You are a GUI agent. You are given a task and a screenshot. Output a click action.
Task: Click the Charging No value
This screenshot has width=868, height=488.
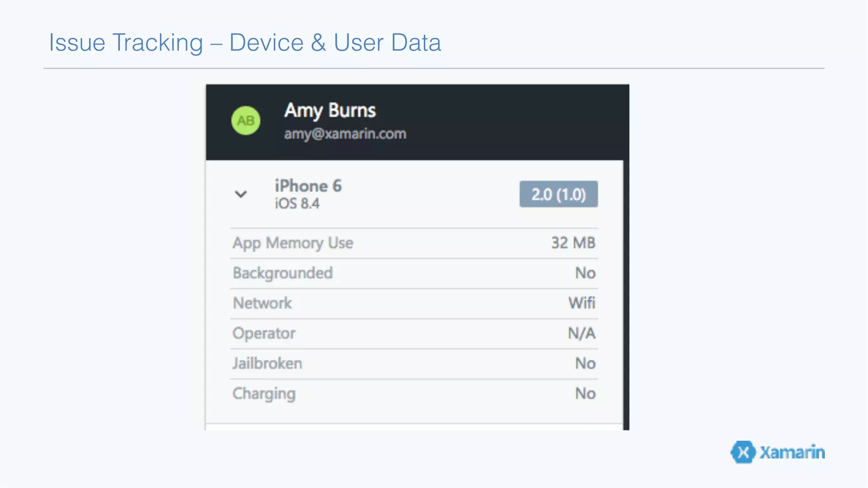(585, 394)
